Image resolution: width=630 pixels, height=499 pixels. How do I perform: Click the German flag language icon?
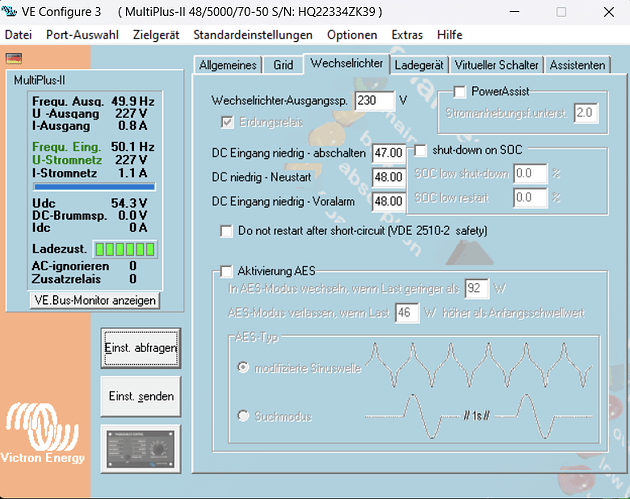tap(14, 58)
